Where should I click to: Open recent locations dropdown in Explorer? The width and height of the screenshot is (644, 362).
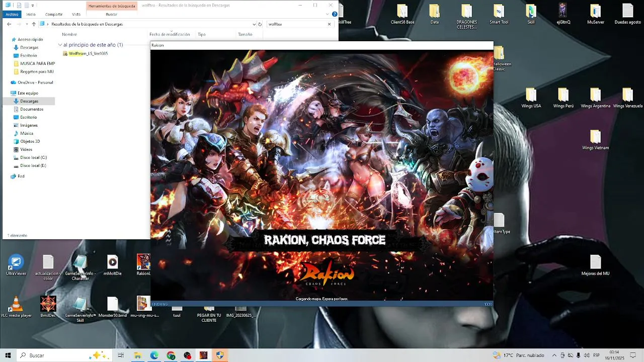click(27, 24)
